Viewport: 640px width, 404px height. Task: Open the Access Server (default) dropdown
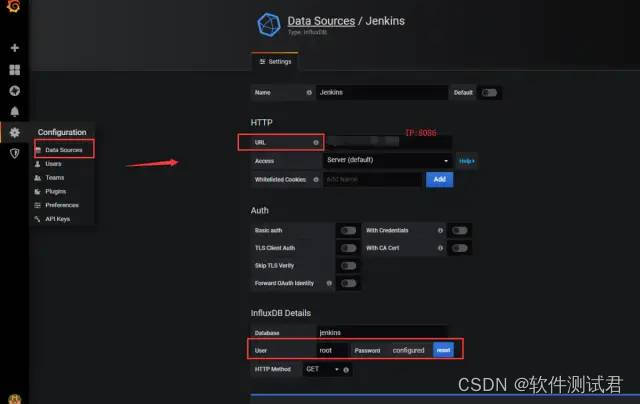click(x=388, y=160)
